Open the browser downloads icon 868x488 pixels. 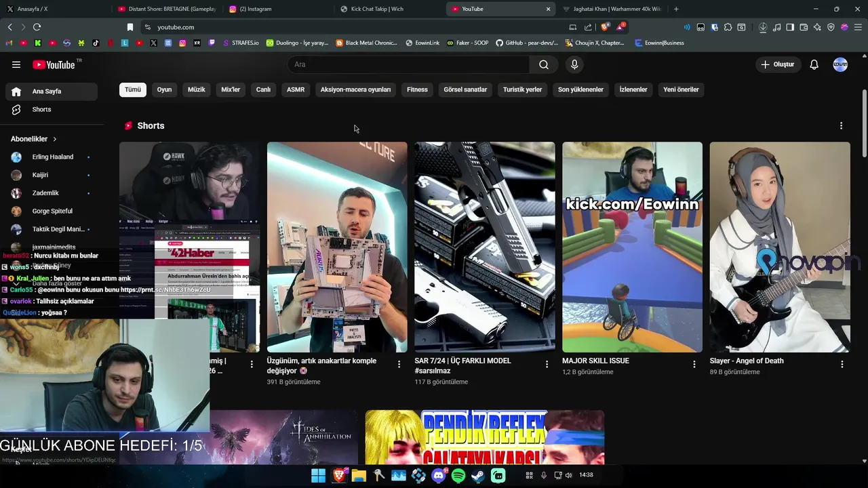(763, 27)
